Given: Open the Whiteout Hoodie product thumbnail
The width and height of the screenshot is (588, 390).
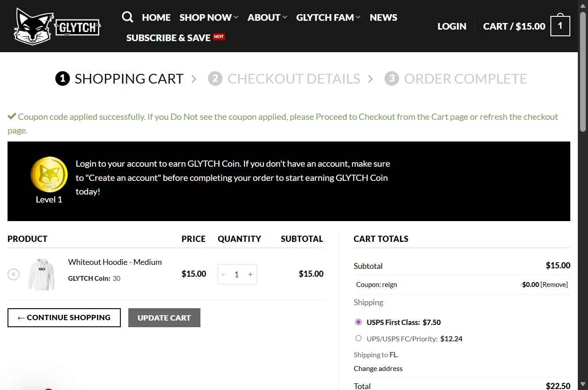Looking at the screenshot, I should click(42, 274).
